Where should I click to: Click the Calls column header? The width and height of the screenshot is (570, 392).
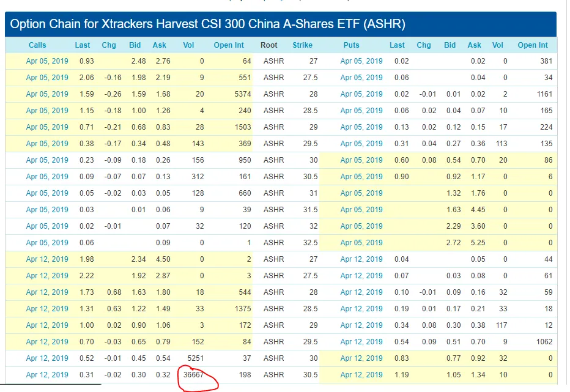pyautogui.click(x=37, y=45)
